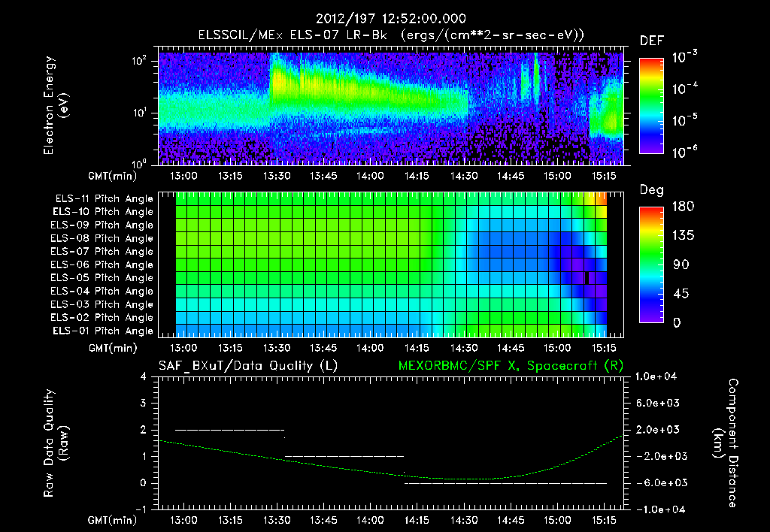Click the plot title timestamp 2012/197 12:52:00.000
The image size is (770, 532).
[x=391, y=19]
